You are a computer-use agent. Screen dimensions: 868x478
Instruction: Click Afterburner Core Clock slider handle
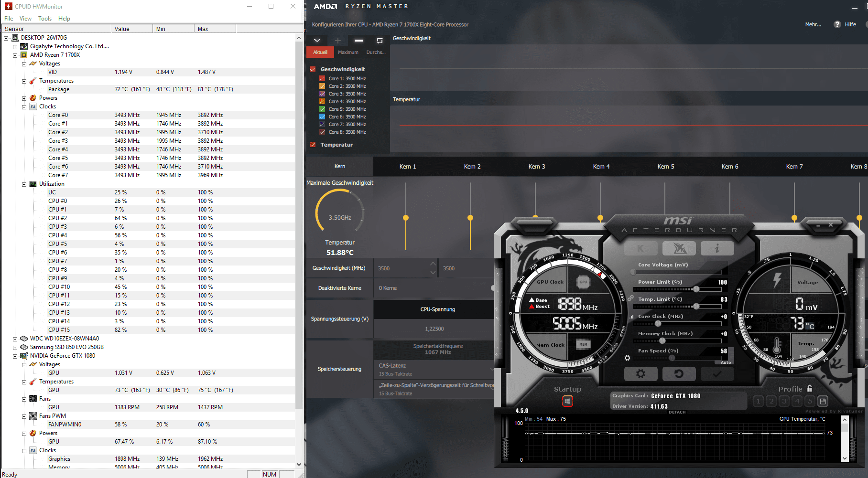tap(658, 324)
